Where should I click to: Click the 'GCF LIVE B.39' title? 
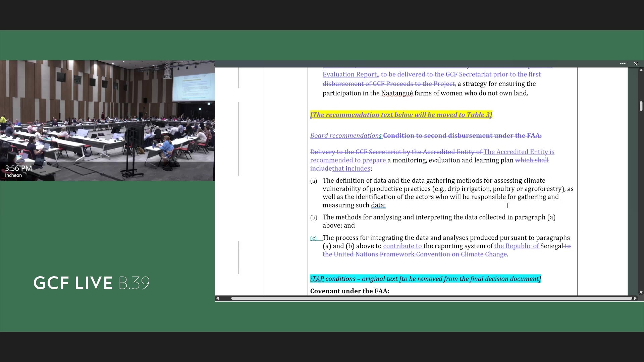[92, 283]
